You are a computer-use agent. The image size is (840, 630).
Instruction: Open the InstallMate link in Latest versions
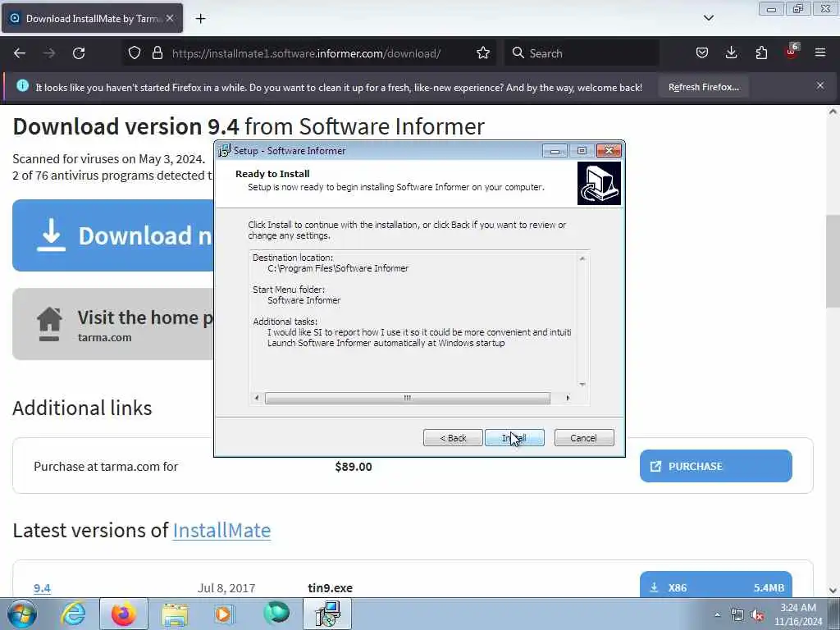221,531
